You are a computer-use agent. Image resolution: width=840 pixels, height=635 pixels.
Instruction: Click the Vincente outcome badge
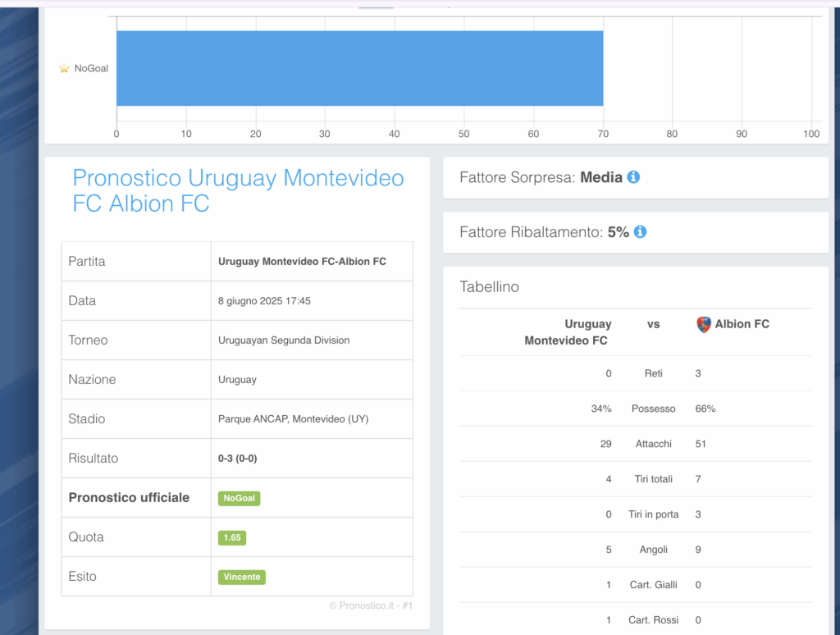242,577
